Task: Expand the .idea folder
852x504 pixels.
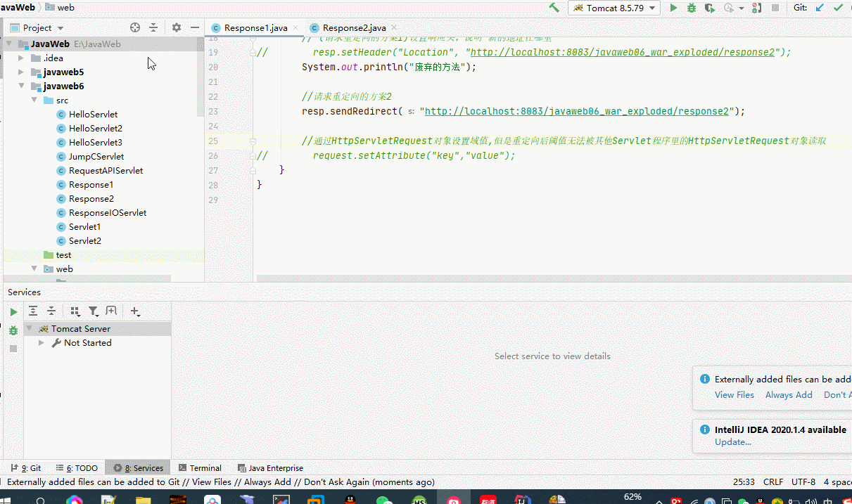Action: [21, 58]
